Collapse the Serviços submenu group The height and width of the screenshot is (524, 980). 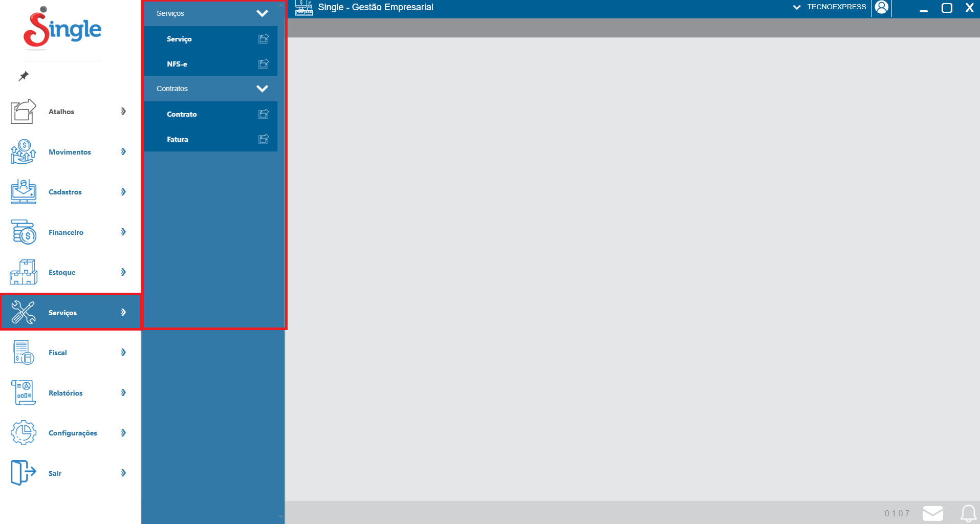pos(262,13)
